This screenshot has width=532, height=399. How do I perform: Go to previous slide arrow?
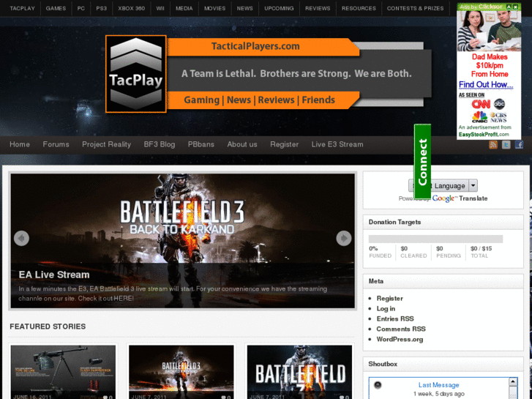click(x=21, y=239)
